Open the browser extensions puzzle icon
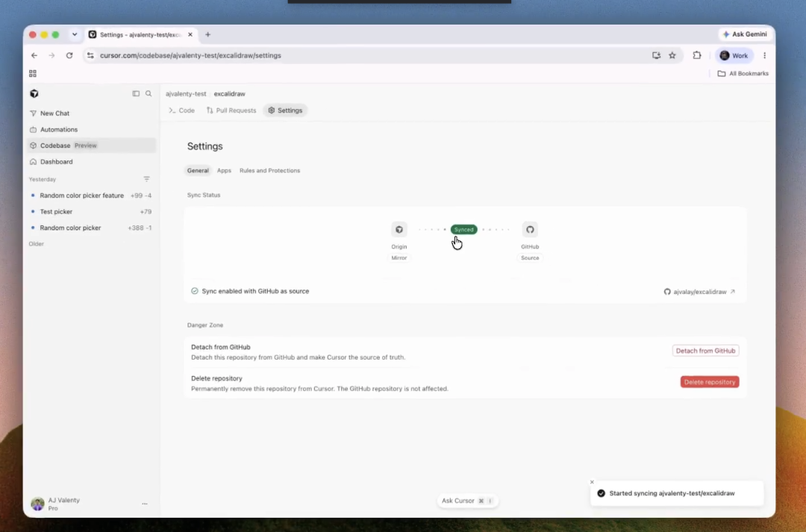 pyautogui.click(x=697, y=55)
